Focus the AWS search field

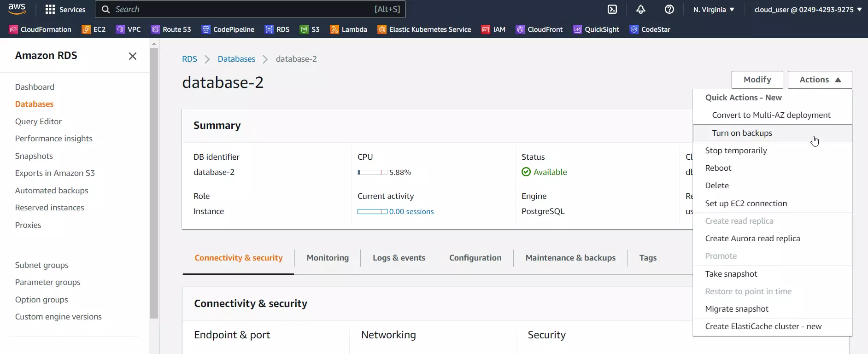click(x=250, y=9)
